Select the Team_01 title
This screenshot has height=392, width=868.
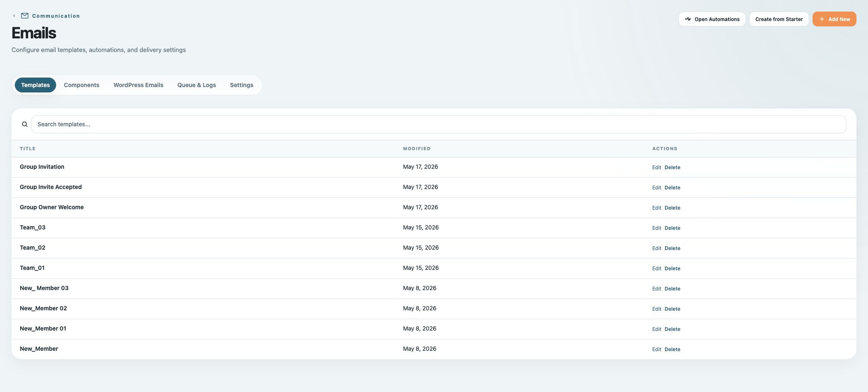[32, 268]
